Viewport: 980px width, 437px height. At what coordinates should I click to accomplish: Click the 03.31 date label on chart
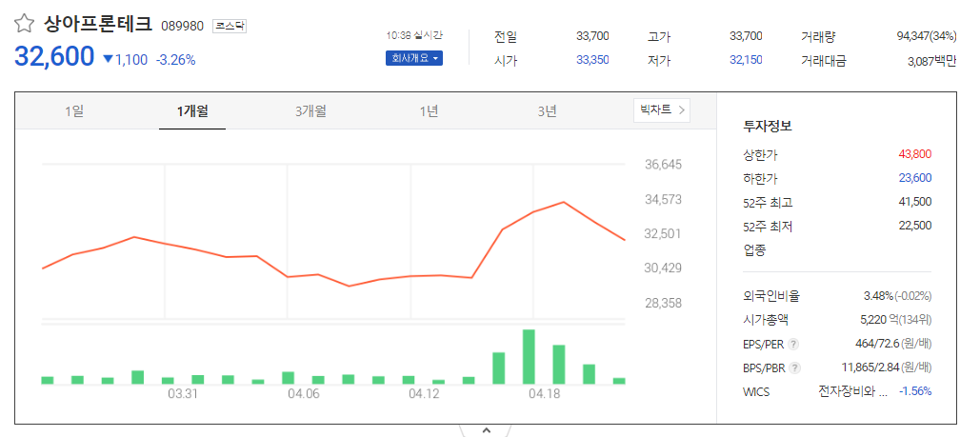point(183,394)
